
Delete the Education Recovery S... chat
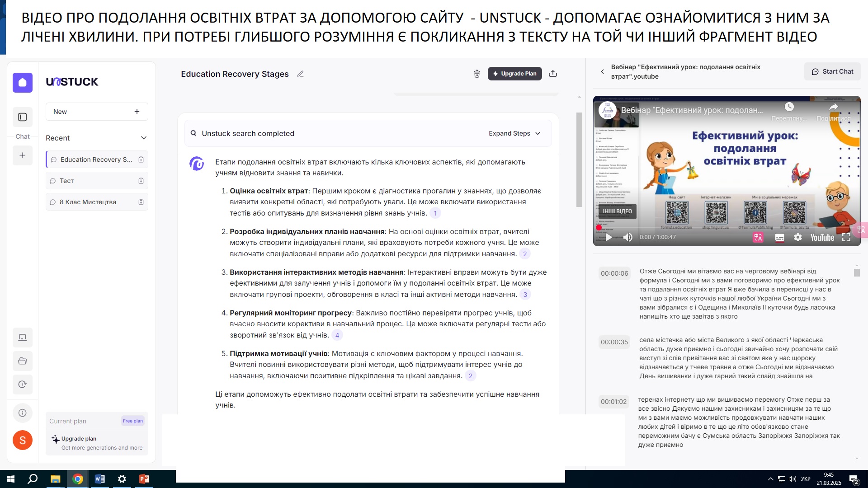141,160
